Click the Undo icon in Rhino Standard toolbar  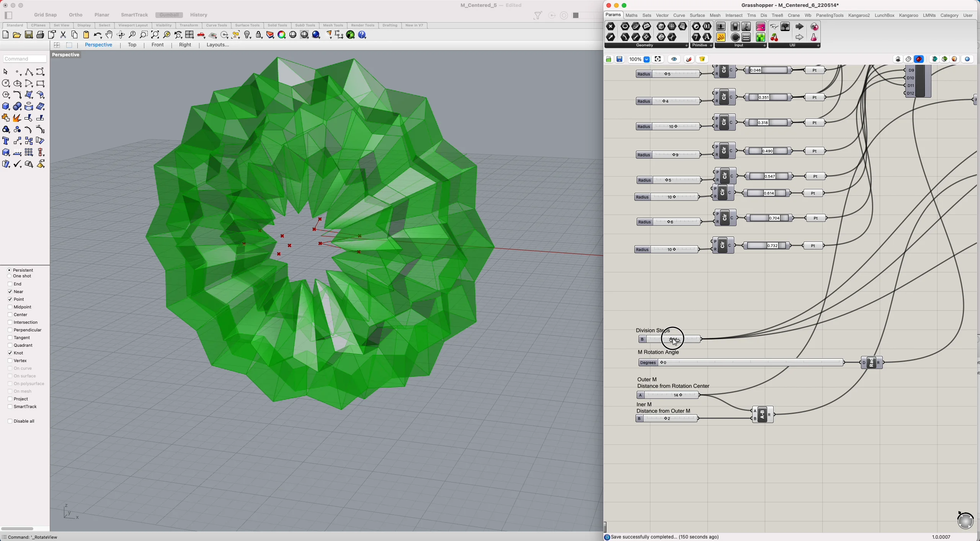tap(98, 34)
